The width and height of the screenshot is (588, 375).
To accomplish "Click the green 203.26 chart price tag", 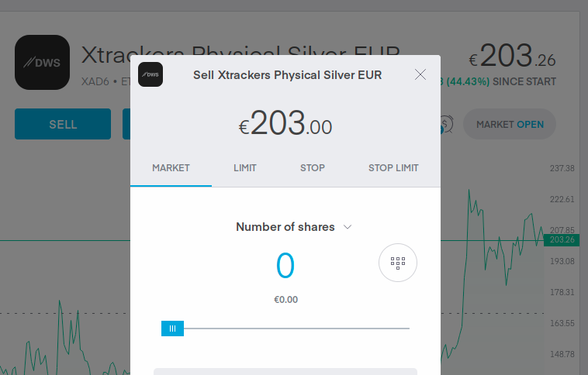I will [562, 239].
